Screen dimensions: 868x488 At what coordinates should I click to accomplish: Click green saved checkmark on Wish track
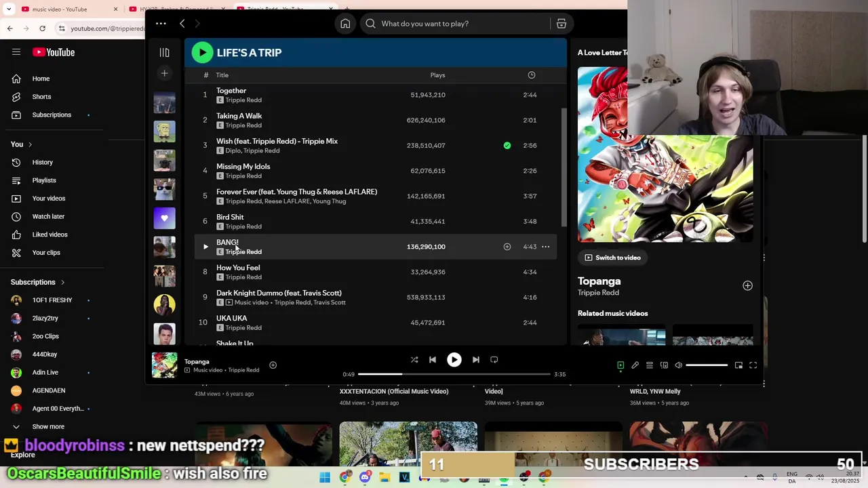507,145
